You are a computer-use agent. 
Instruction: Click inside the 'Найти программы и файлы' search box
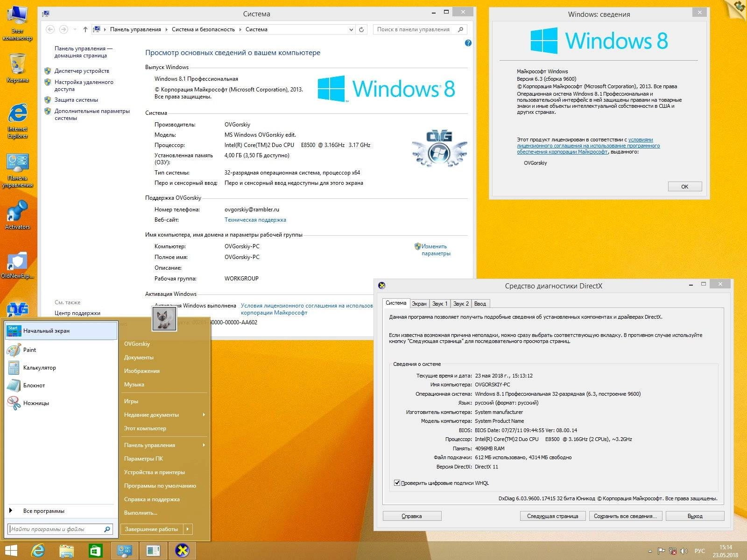point(56,529)
